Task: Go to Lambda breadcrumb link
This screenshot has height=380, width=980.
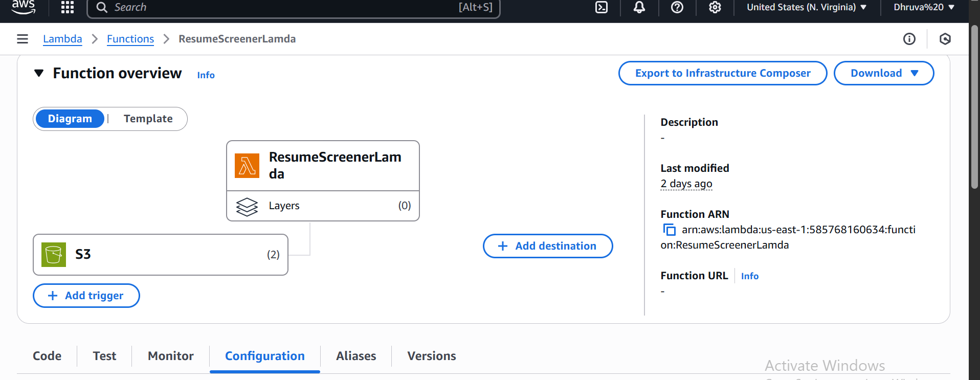Action: point(62,39)
